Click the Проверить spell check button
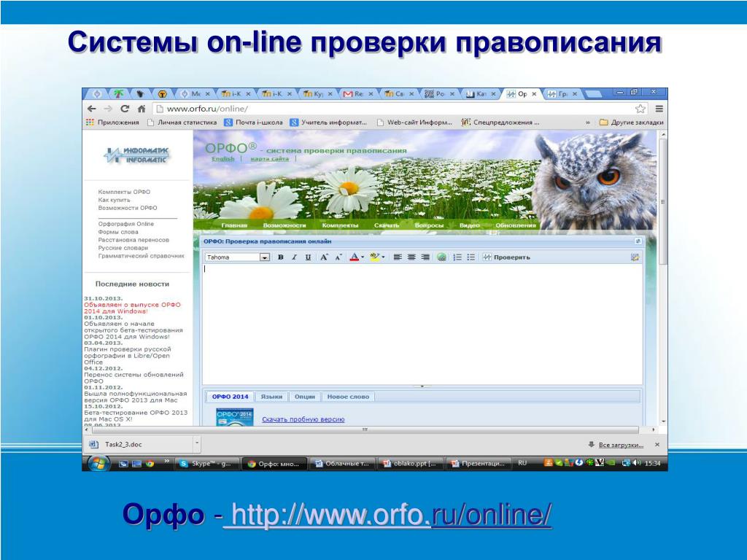The width and height of the screenshot is (747, 560). click(x=506, y=257)
